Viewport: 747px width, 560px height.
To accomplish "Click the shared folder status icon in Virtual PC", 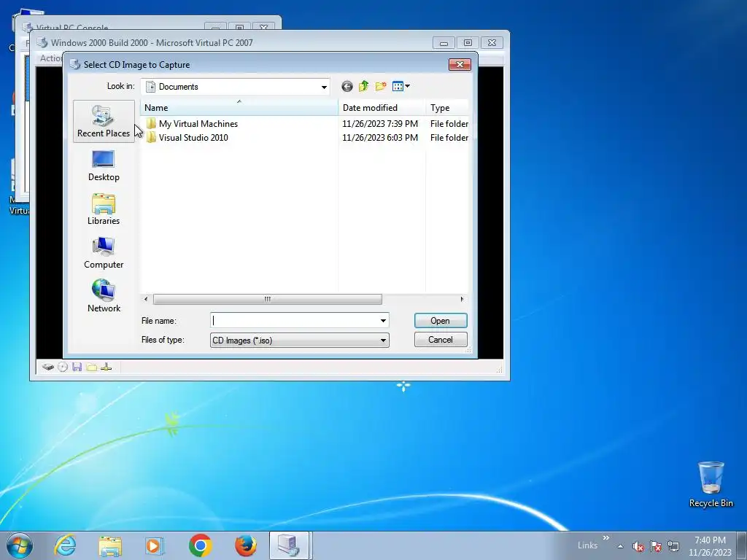I will [92, 367].
